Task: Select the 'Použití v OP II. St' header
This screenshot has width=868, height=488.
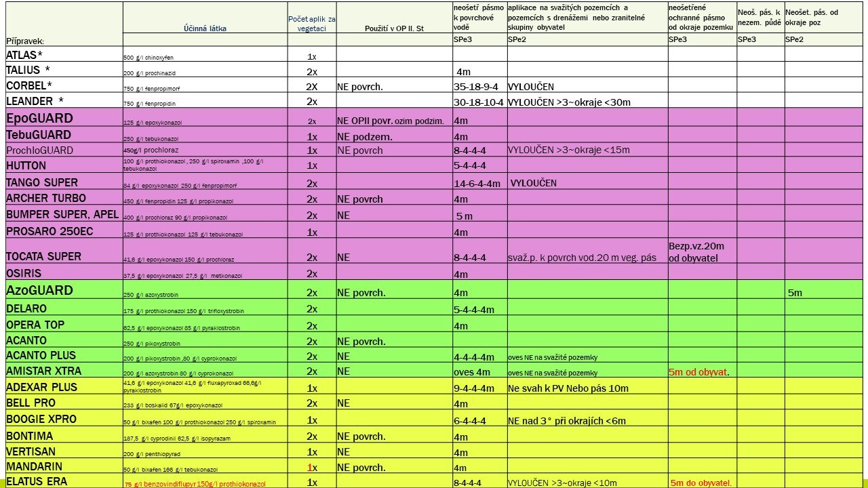Action: [x=393, y=28]
